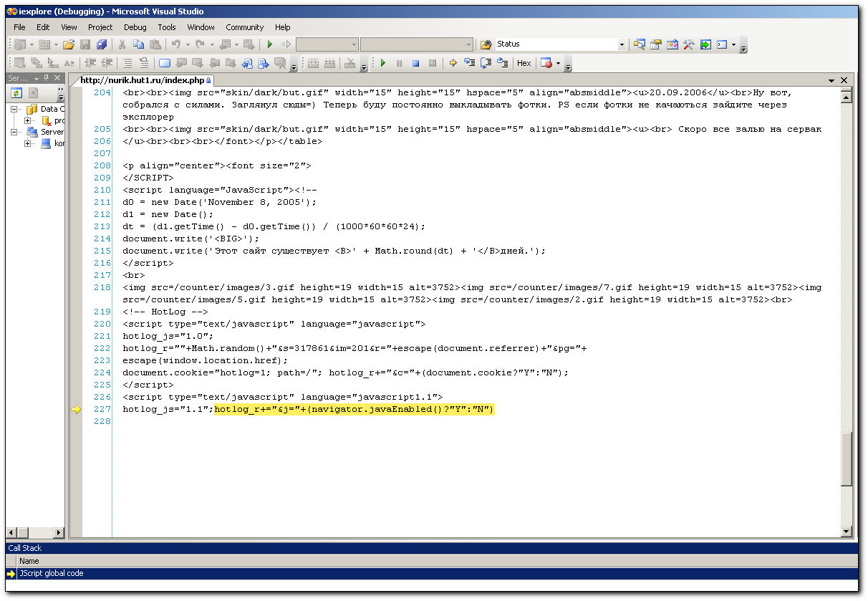Increase line indent icon
The width and height of the screenshot is (868, 601).
coord(107,63)
